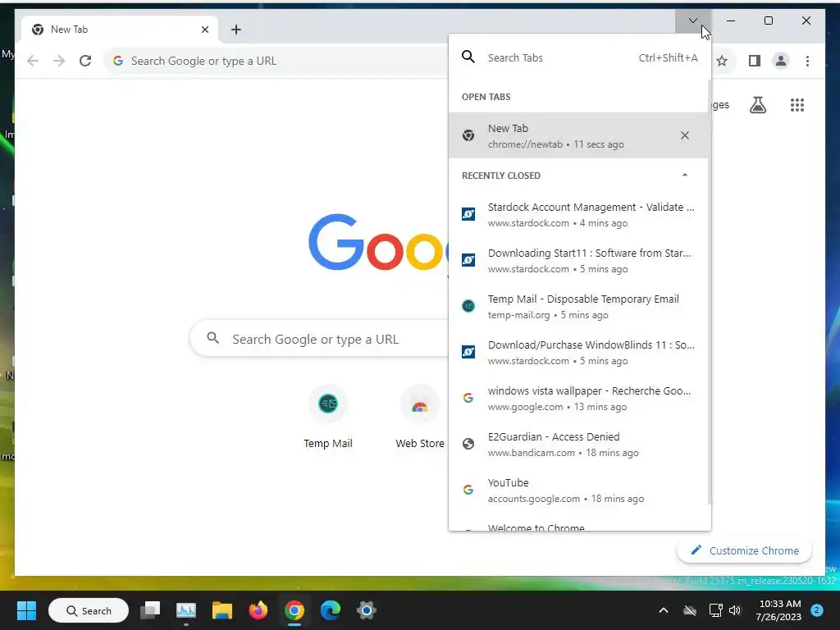
Task: Open taskbar Search box
Action: click(x=89, y=610)
